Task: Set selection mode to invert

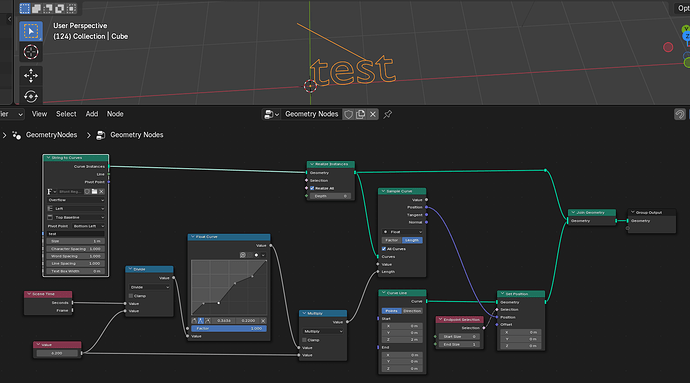Action: point(59,8)
